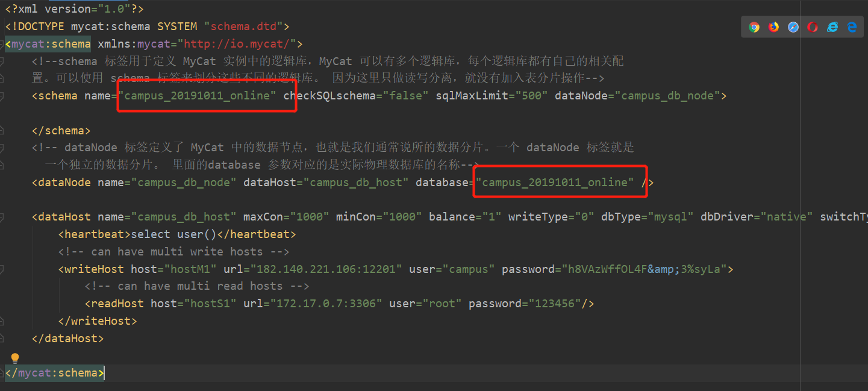
Task: Collapse the fold marker on the schema tag line
Action: tap(2, 96)
